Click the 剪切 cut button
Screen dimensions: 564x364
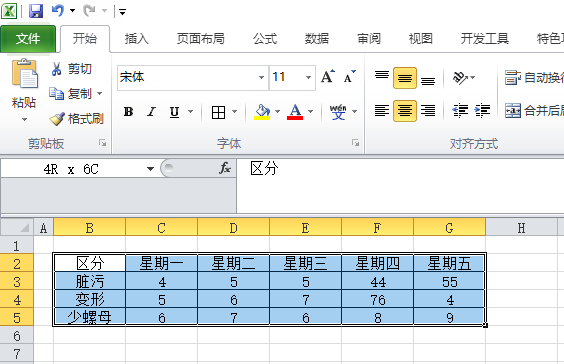71,69
